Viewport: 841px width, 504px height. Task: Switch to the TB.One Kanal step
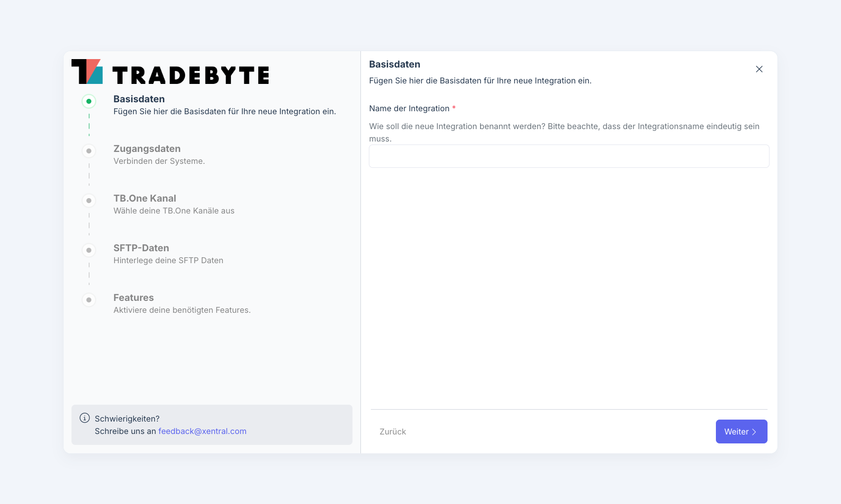(144, 199)
